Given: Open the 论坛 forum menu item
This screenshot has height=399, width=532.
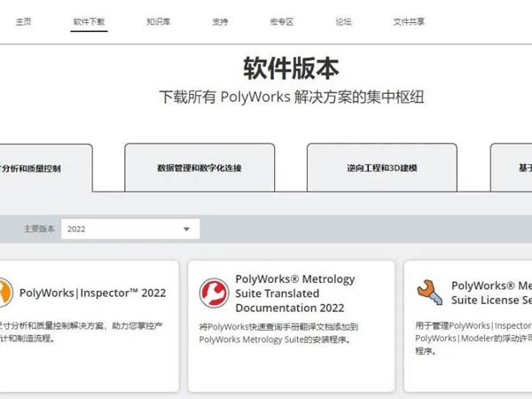Looking at the screenshot, I should [x=343, y=21].
